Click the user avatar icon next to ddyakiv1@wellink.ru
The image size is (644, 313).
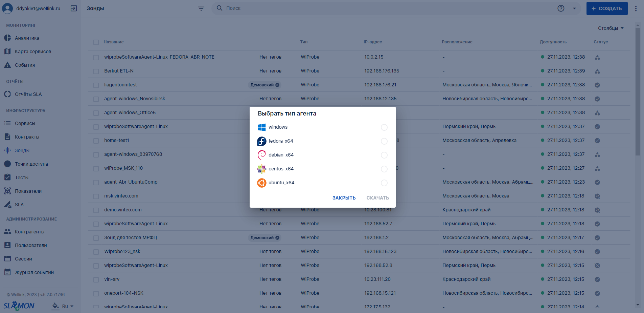click(x=7, y=8)
